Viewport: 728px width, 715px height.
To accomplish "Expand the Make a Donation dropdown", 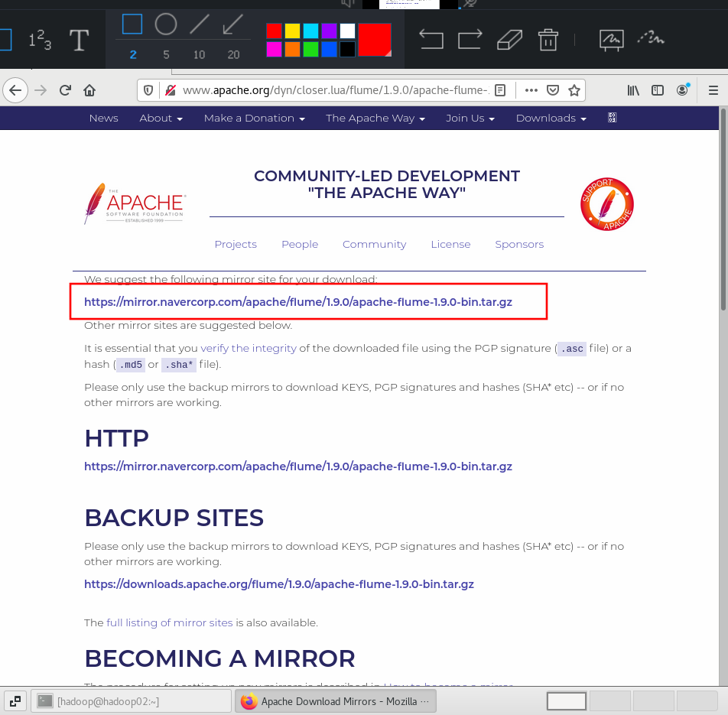I will [x=255, y=118].
